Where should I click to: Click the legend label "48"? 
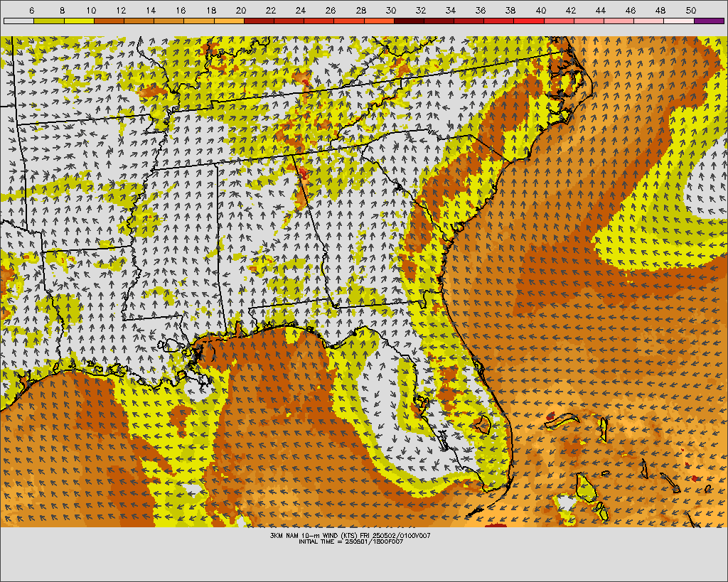[x=660, y=10]
